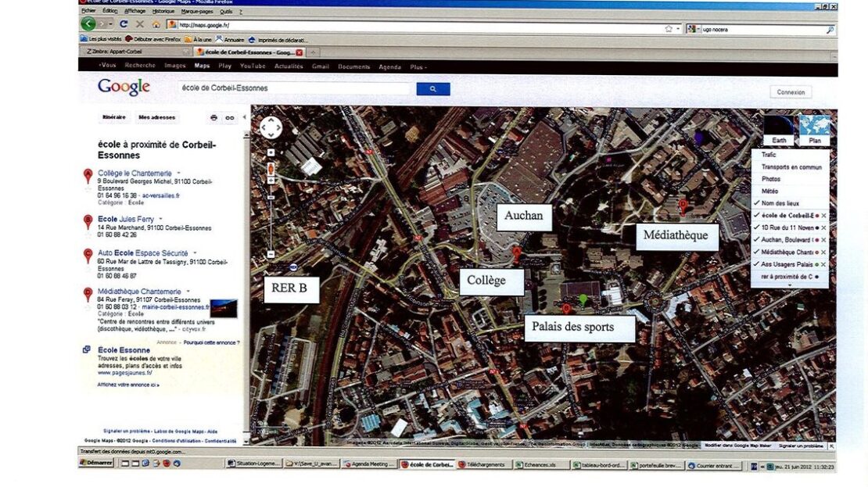The width and height of the screenshot is (868, 487).
Task: Open options arrow for Collège le Chantemerle
Action: [x=178, y=174]
